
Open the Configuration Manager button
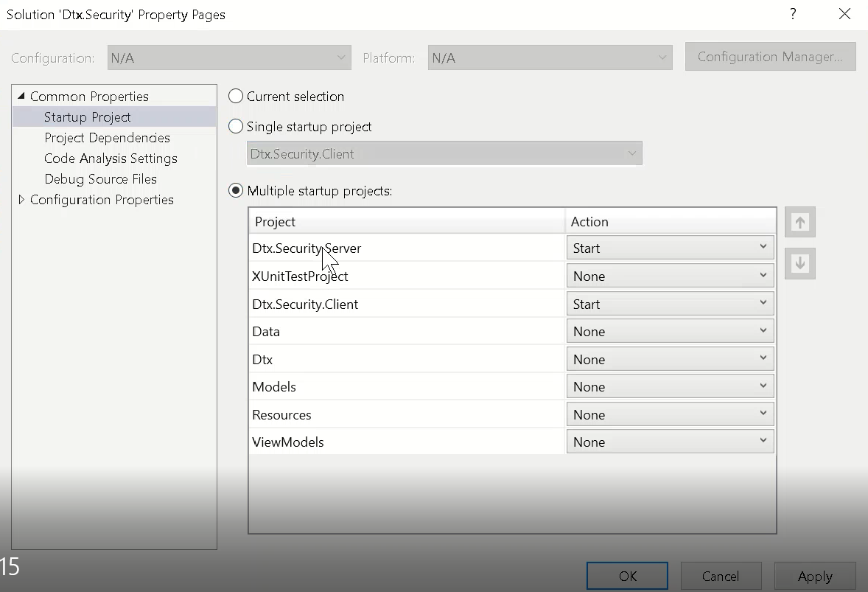click(x=770, y=57)
